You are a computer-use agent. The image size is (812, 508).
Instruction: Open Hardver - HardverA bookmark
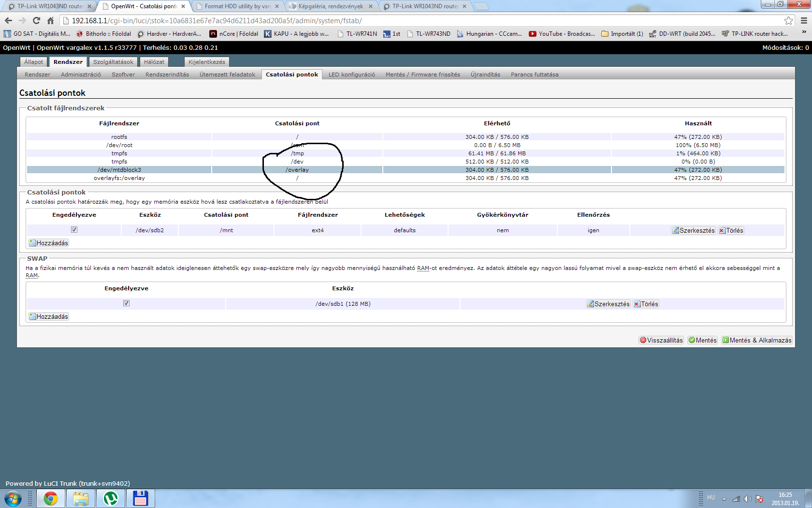pos(169,34)
